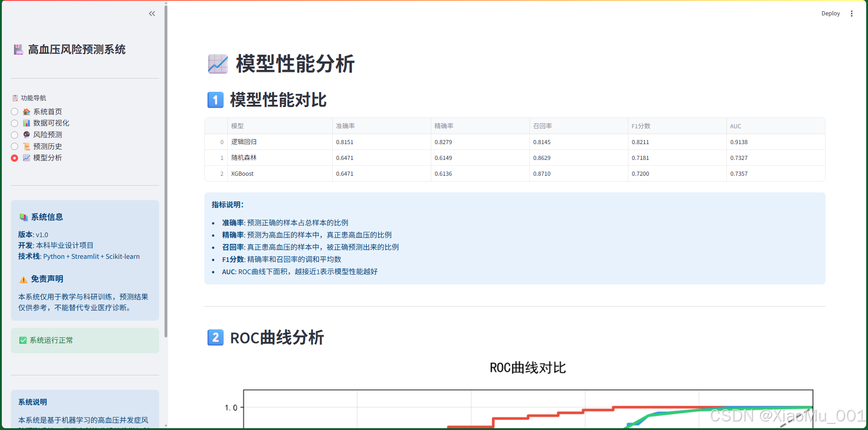This screenshot has height=430, width=868.
Task: Click the chart icon beside 模型性能分析 title
Action: [x=218, y=64]
